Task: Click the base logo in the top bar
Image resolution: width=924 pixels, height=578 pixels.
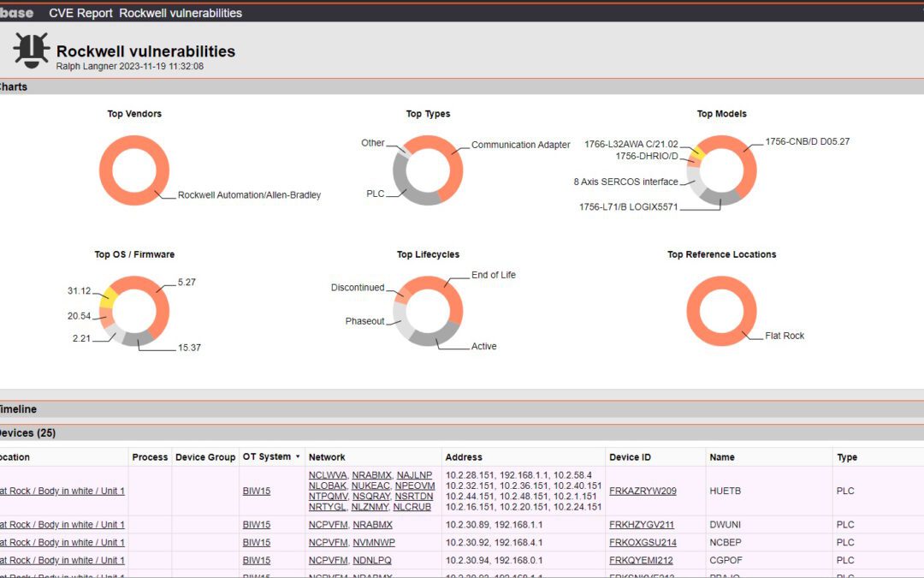Action: coord(16,13)
